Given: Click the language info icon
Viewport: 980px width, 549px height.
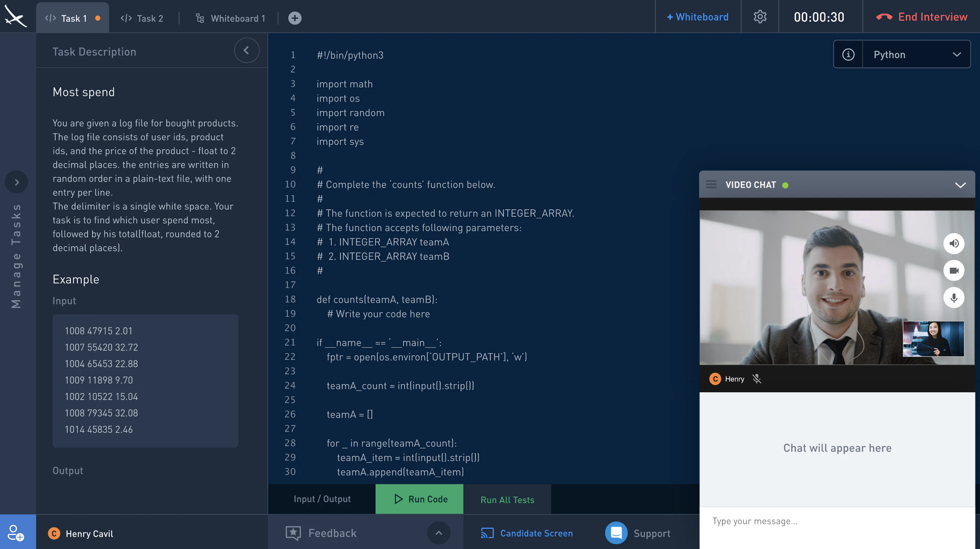Looking at the screenshot, I should [x=848, y=54].
